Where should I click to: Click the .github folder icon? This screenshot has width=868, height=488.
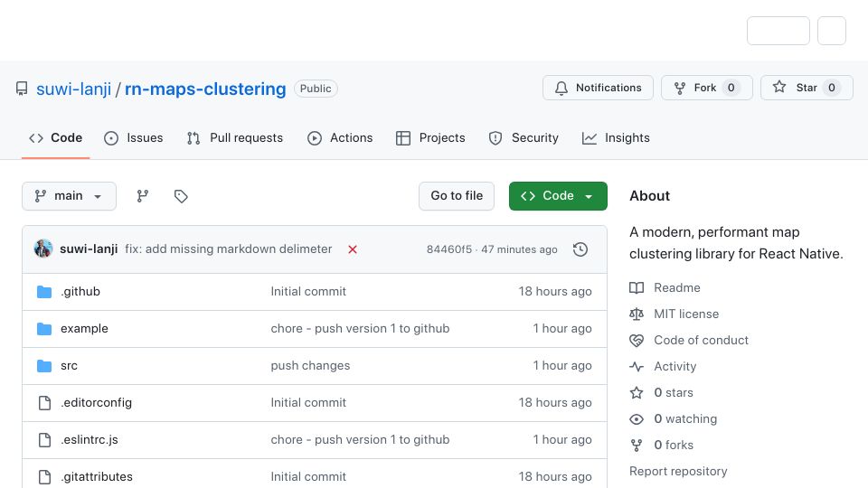tap(44, 292)
